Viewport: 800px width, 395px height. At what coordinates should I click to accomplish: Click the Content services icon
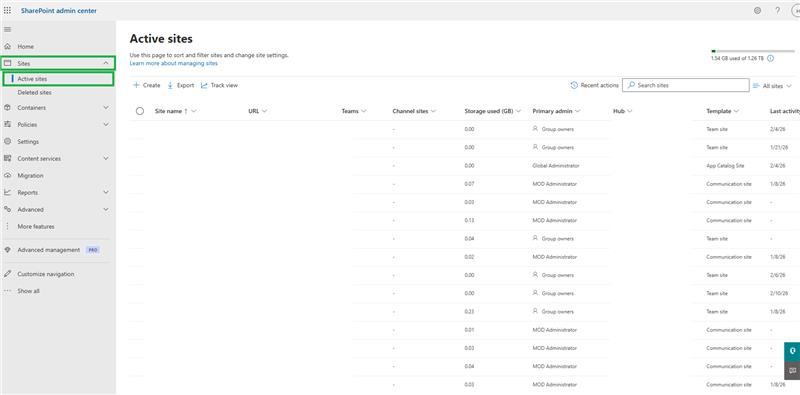click(x=7, y=159)
